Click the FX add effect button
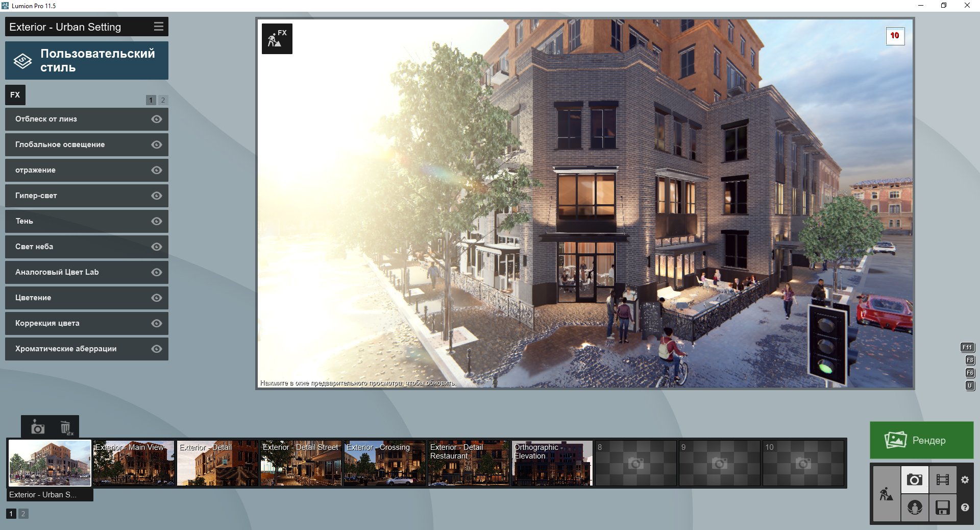The width and height of the screenshot is (980, 530). pos(15,95)
